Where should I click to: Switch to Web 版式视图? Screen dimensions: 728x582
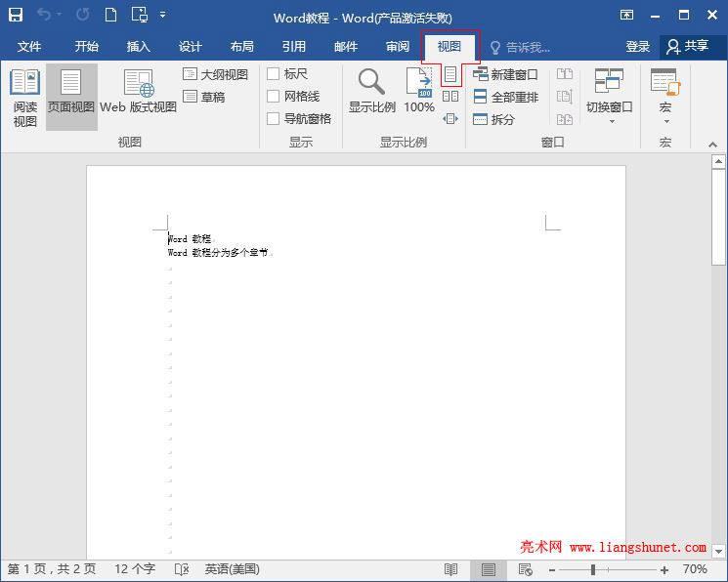(138, 92)
